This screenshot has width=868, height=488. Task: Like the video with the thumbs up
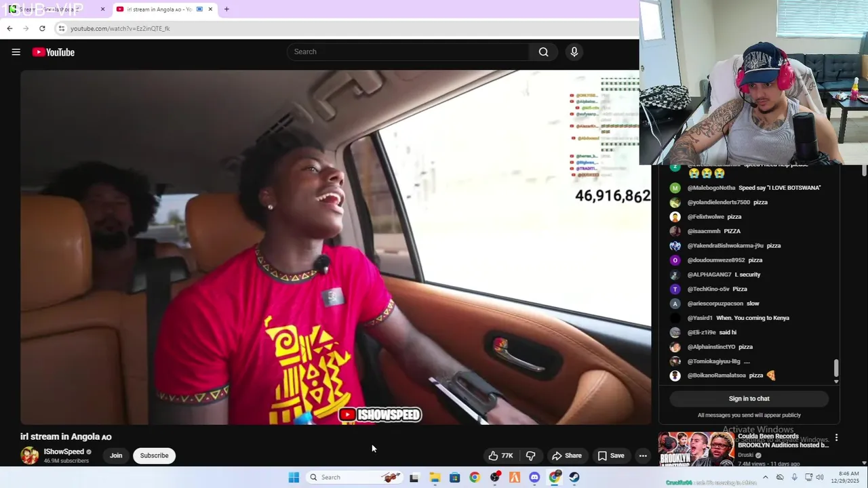[500, 455]
